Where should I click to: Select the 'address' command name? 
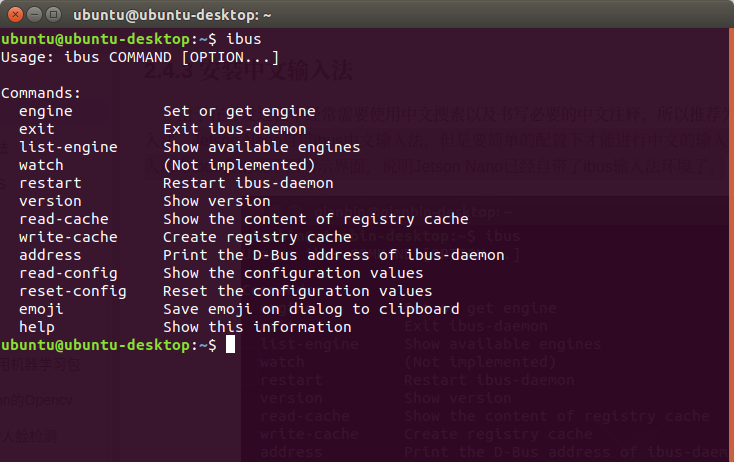(50, 255)
